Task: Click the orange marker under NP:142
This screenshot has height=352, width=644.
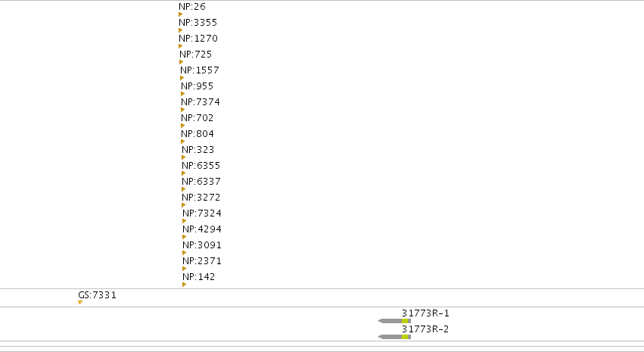Action: click(185, 285)
